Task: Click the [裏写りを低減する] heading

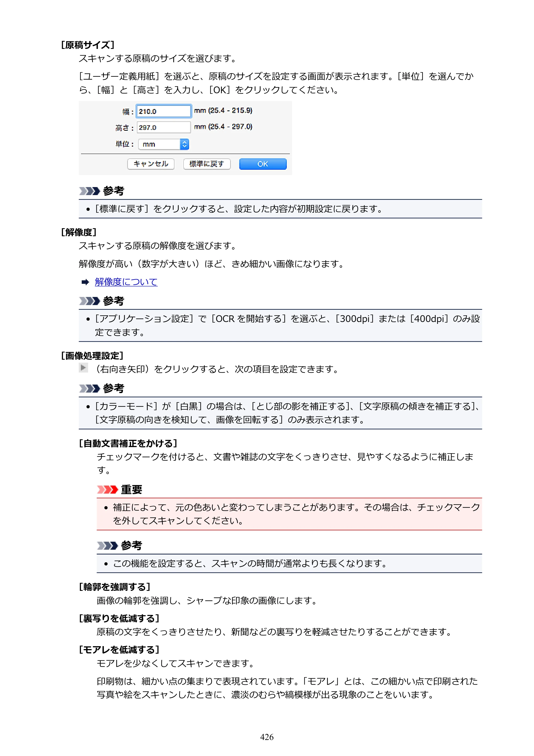Action: pyautogui.click(x=119, y=618)
